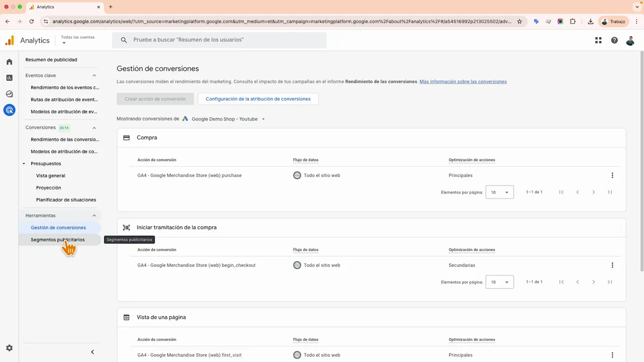
Task: Click the search magnifier icon
Action: tap(124, 40)
